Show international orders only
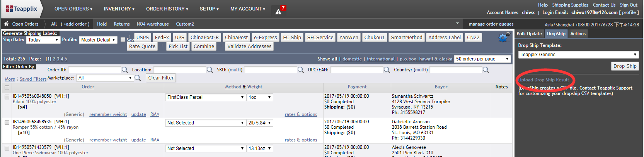This screenshot has height=157, width=644. tap(381, 59)
